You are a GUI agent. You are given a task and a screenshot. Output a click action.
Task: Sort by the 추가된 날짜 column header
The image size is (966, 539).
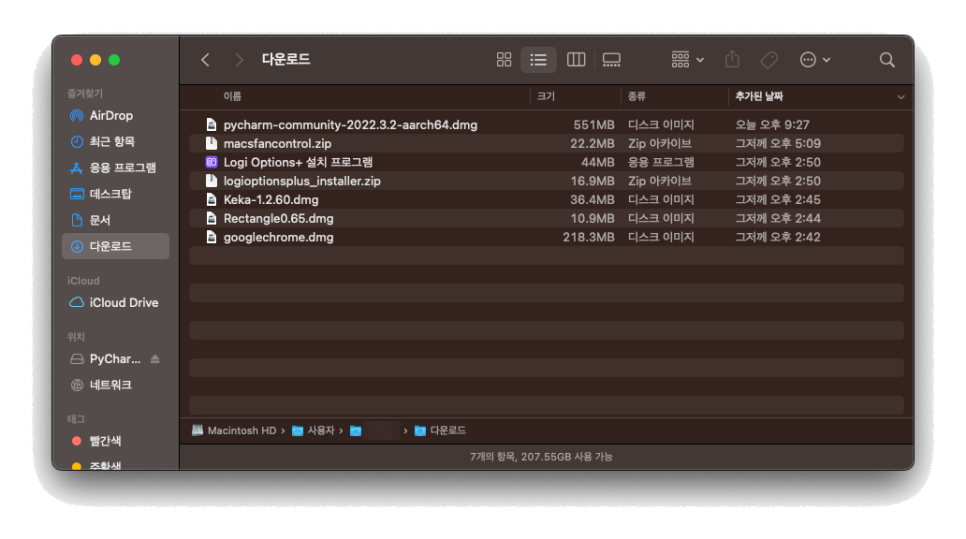pos(759,97)
